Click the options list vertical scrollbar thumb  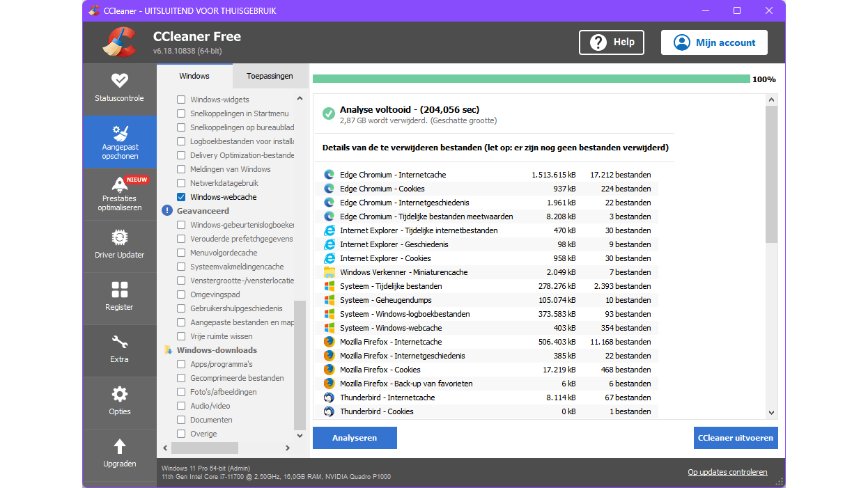tap(300, 365)
